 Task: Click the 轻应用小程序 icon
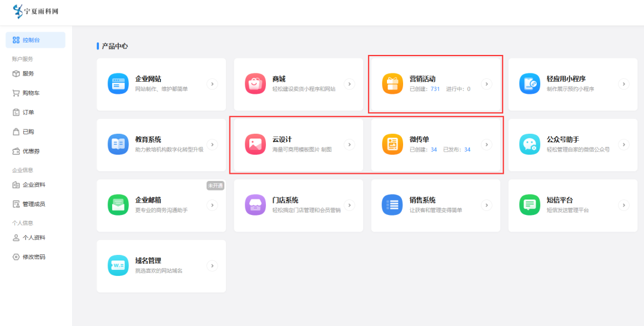(x=530, y=84)
